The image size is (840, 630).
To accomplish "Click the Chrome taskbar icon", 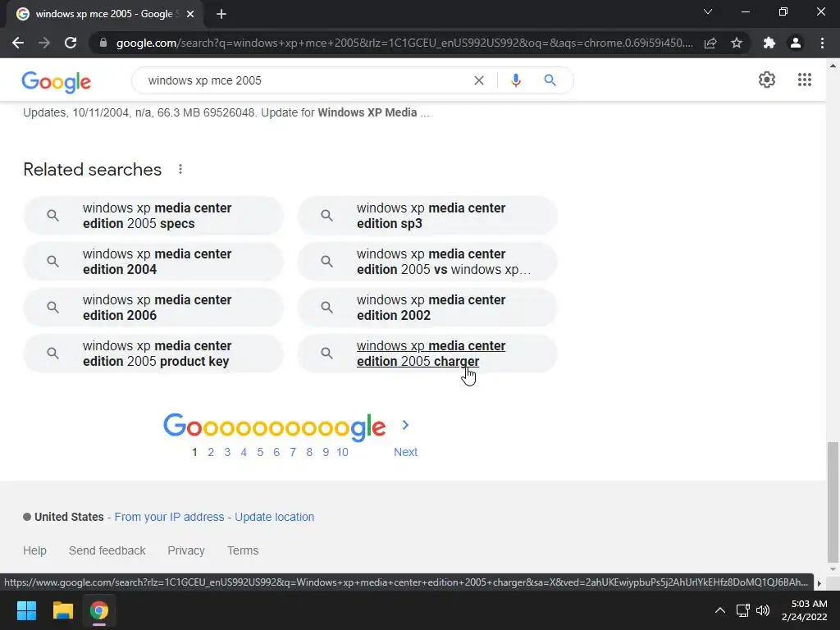I will tap(99, 610).
